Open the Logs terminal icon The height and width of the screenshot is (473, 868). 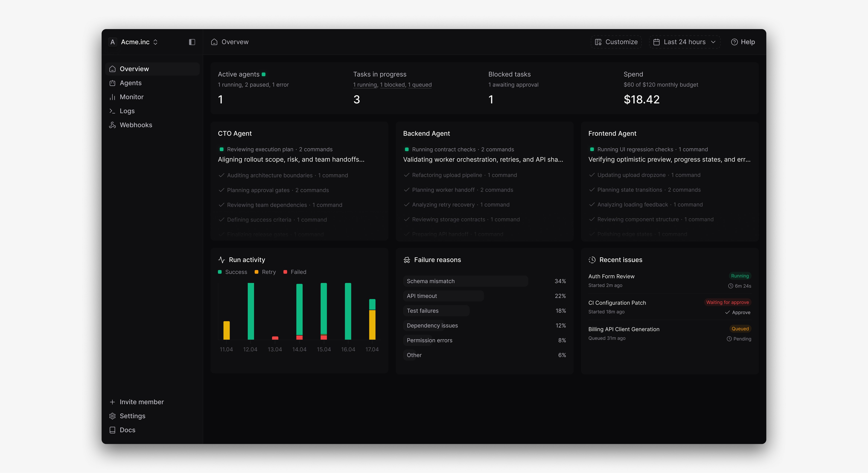pos(113,111)
